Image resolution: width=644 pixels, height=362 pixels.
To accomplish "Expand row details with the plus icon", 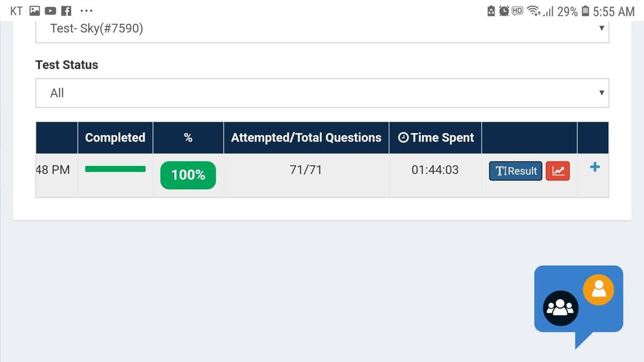I will point(594,167).
